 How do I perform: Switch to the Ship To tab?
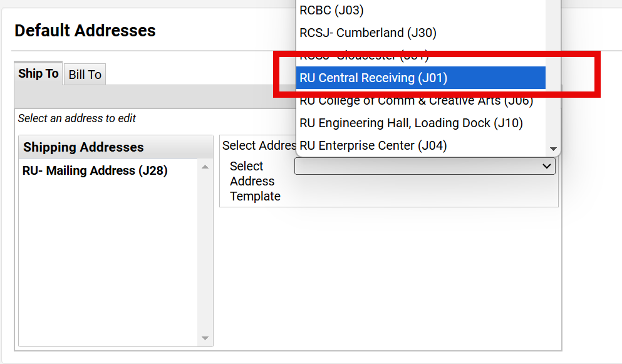tap(38, 74)
